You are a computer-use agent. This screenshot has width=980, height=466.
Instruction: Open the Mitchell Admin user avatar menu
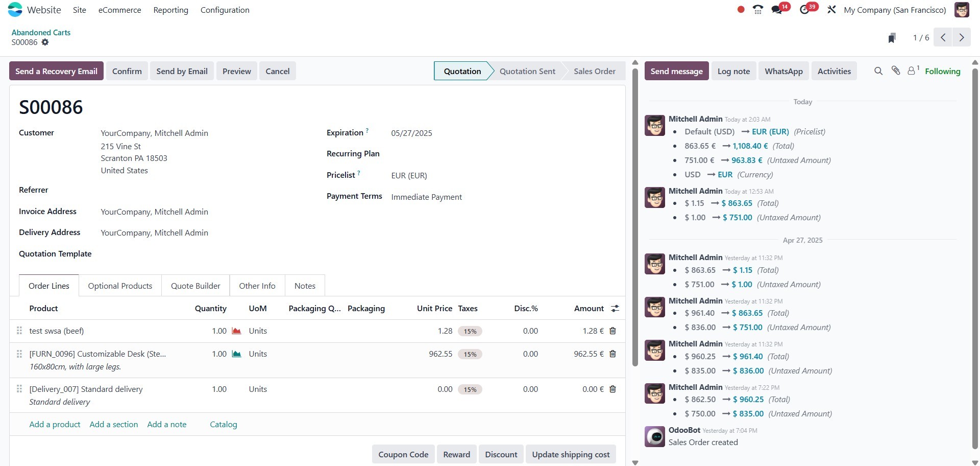[x=962, y=10]
